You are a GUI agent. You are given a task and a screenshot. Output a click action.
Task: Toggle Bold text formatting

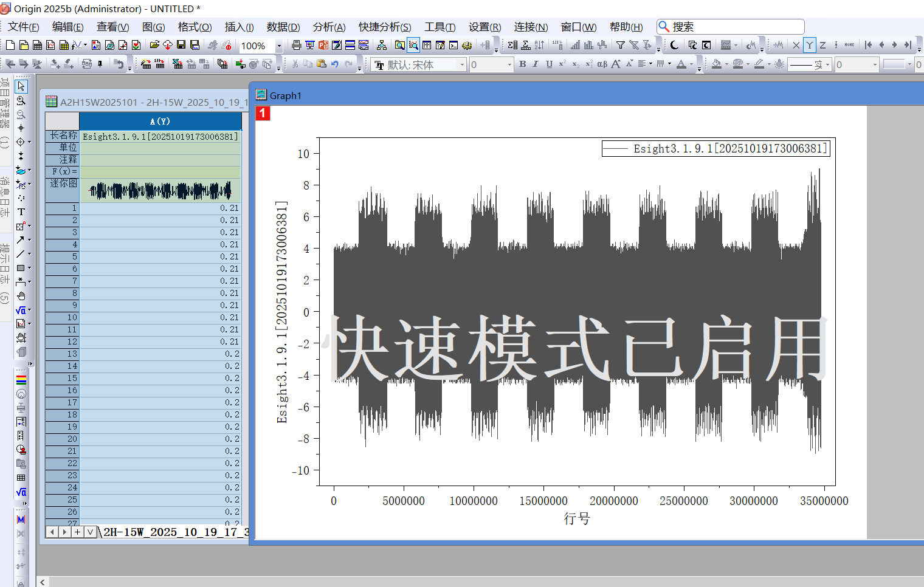tap(522, 64)
